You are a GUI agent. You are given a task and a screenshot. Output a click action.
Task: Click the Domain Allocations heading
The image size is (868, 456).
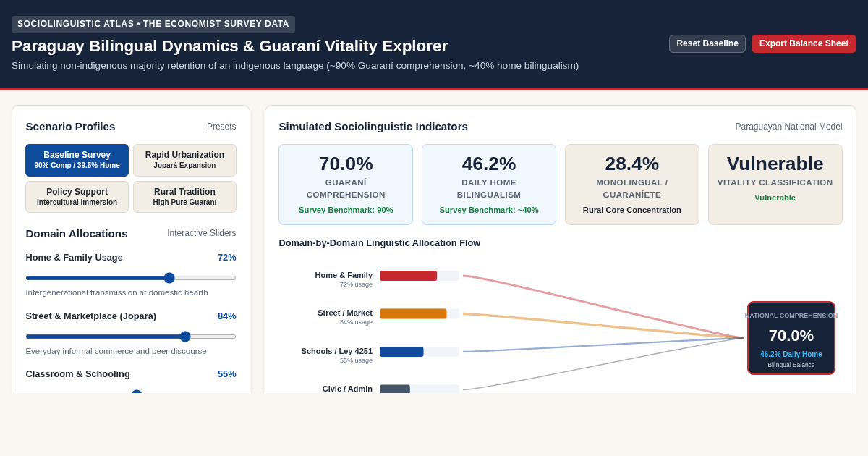pyautogui.click(x=77, y=234)
